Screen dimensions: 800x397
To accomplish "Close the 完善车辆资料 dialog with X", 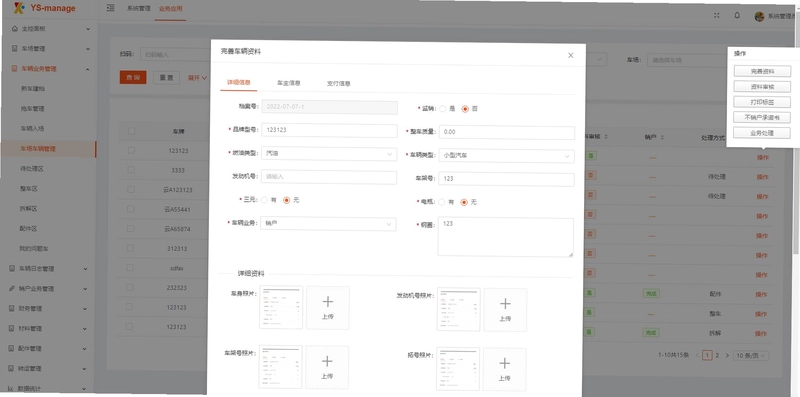I will point(570,55).
